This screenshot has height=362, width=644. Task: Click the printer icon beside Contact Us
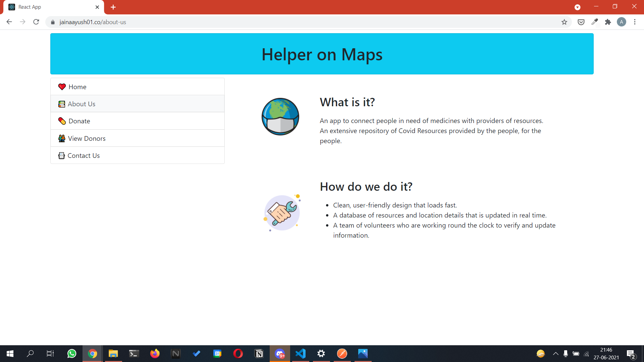click(x=61, y=156)
